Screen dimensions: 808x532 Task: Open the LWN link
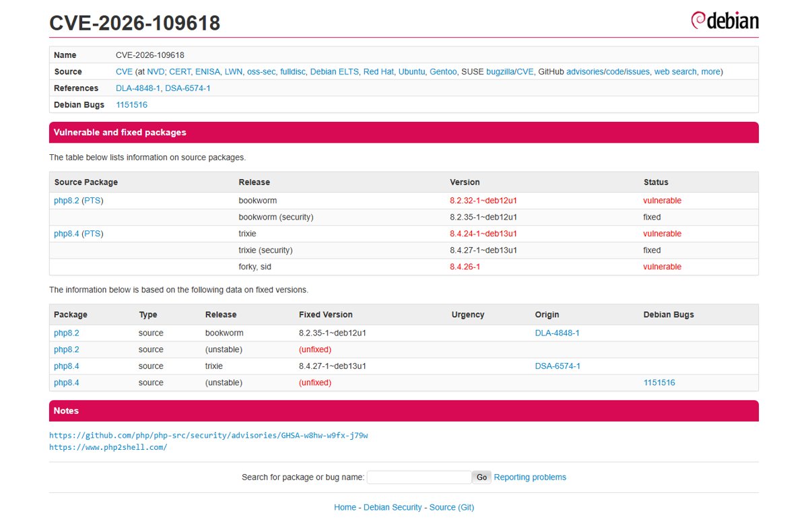point(234,71)
